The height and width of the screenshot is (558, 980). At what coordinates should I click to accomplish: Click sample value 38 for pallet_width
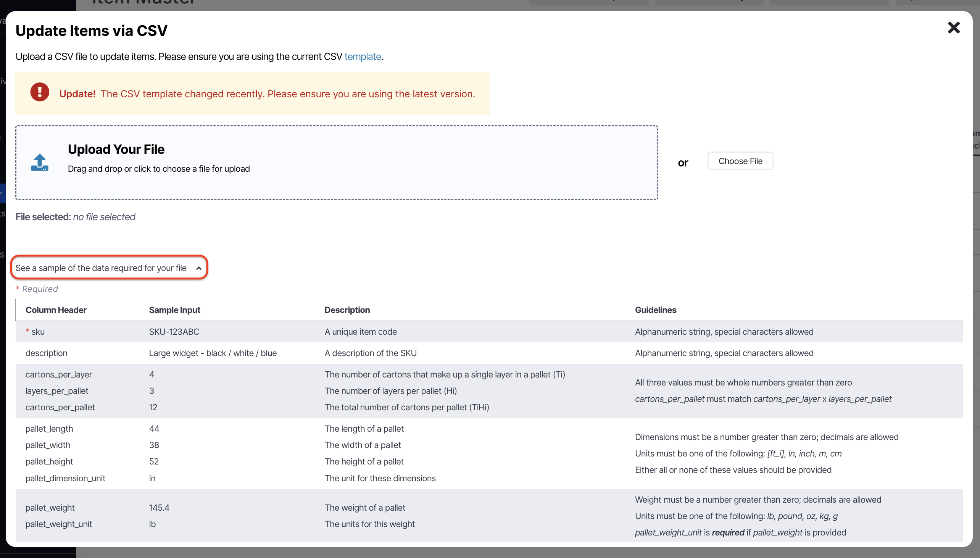point(154,446)
